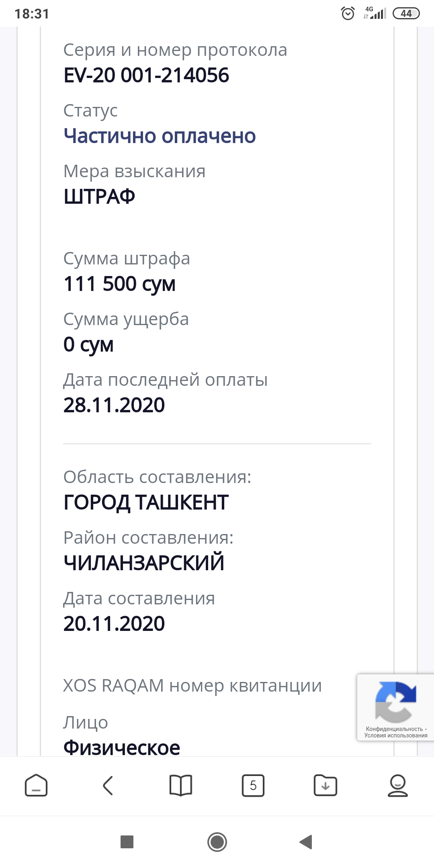Open the browser downloads icon
Viewport: 434px width, 868px height.
(325, 785)
